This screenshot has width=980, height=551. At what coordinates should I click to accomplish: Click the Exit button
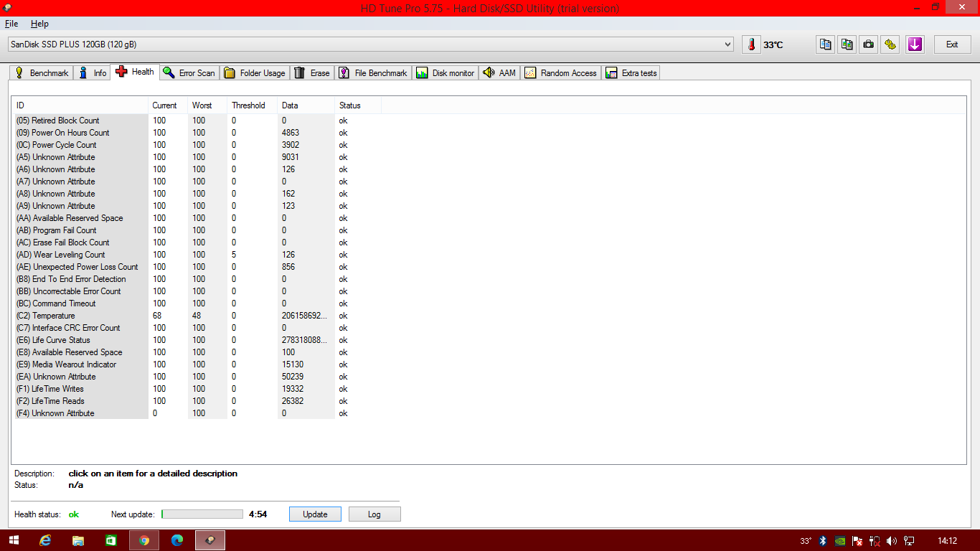952,44
